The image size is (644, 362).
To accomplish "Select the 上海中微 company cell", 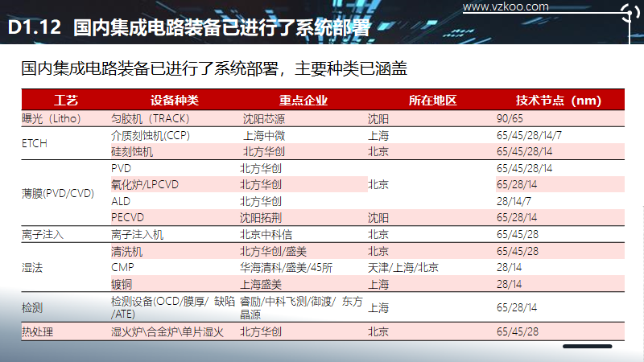I will click(x=264, y=135).
